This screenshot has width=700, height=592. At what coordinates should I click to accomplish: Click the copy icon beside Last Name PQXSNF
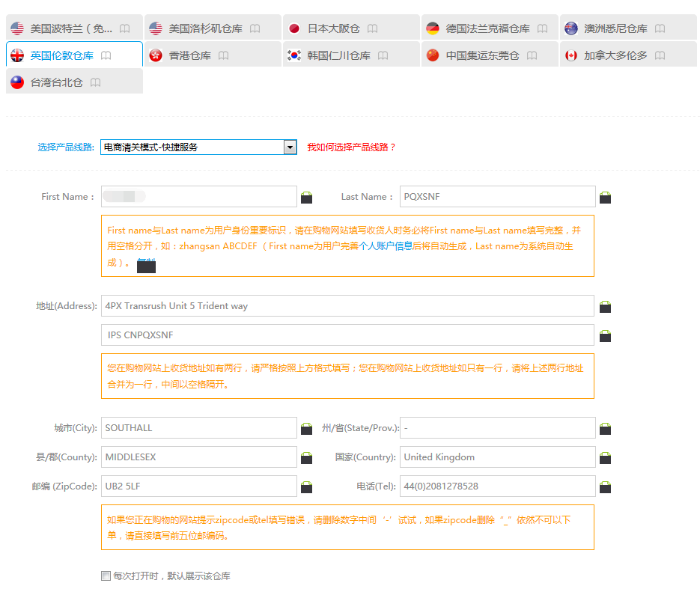tap(605, 198)
